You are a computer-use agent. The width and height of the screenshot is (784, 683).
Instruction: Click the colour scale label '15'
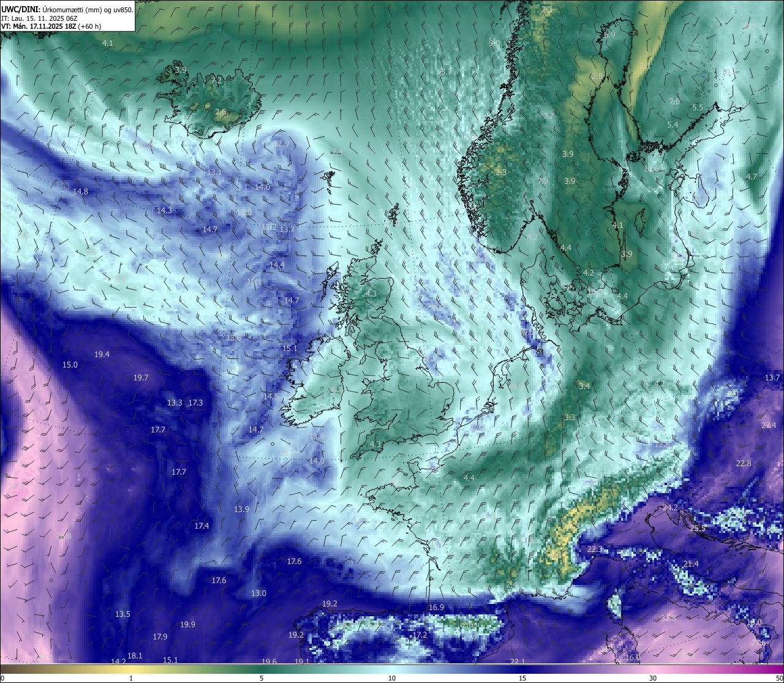(x=522, y=678)
